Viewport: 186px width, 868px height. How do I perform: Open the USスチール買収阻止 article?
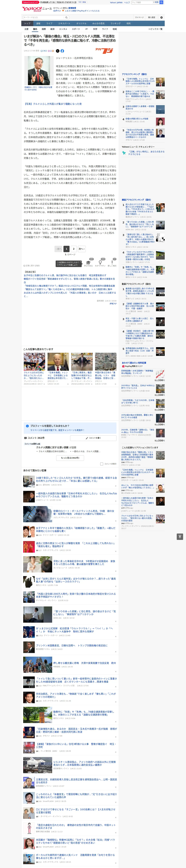point(85,763)
